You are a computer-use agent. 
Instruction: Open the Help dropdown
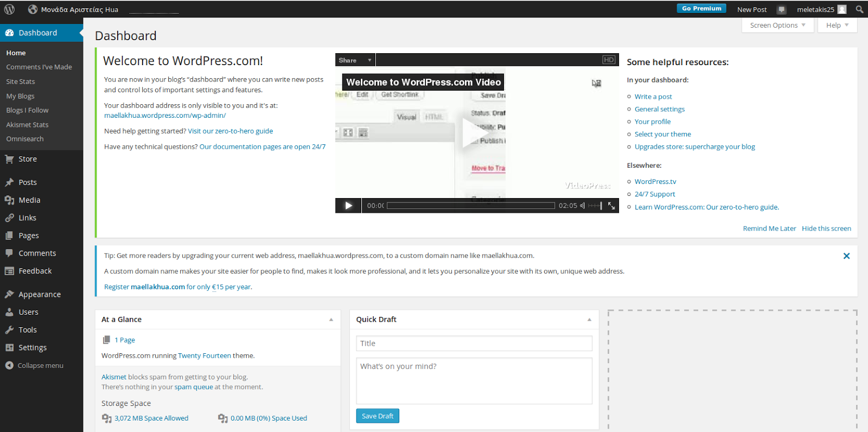837,25
